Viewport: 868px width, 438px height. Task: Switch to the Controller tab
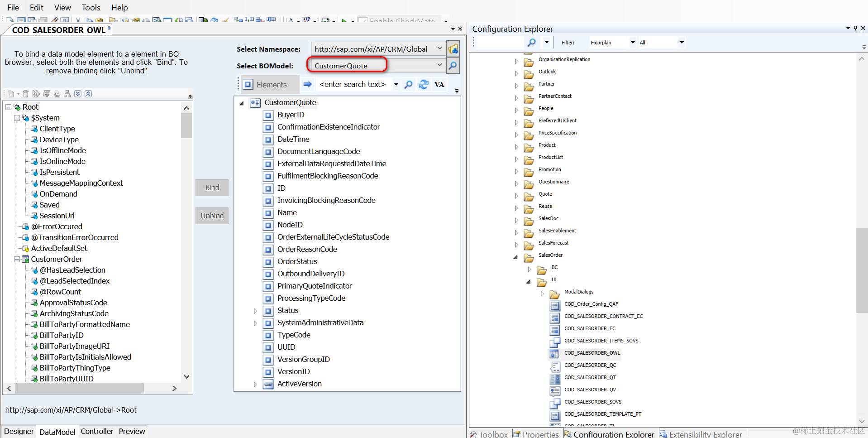coord(97,431)
